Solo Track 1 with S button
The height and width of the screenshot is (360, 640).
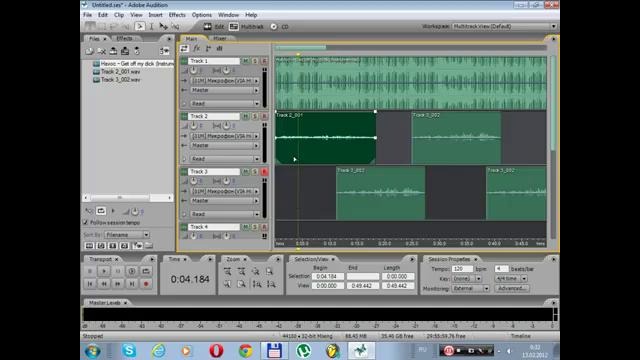[255, 61]
